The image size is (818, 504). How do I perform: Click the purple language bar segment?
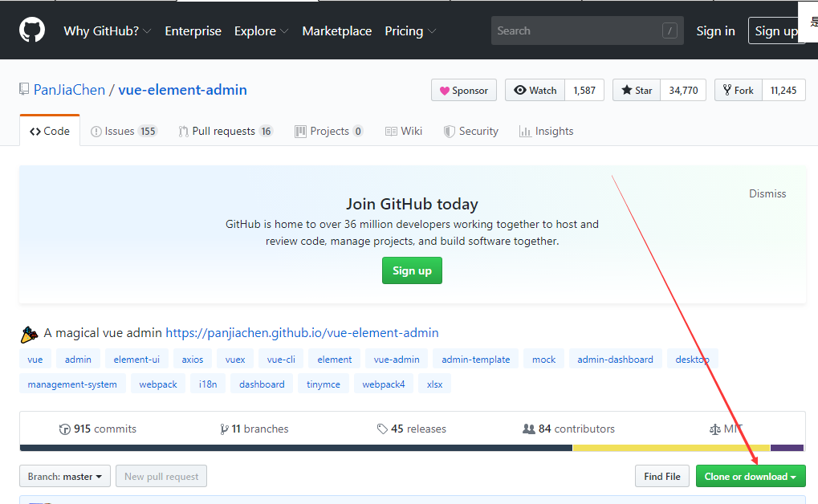(x=787, y=448)
